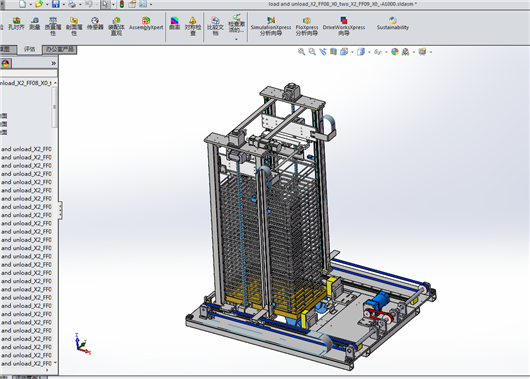
Task: Click the Undo arrow icon
Action: coord(89,4)
